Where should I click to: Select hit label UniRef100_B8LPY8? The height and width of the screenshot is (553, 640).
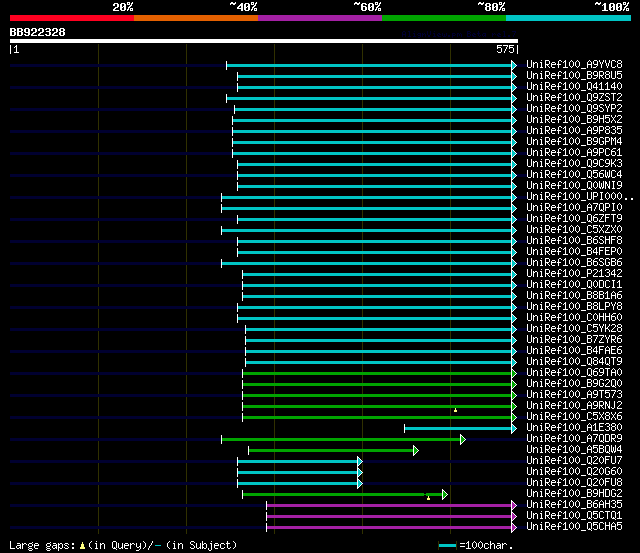[x=574, y=307]
